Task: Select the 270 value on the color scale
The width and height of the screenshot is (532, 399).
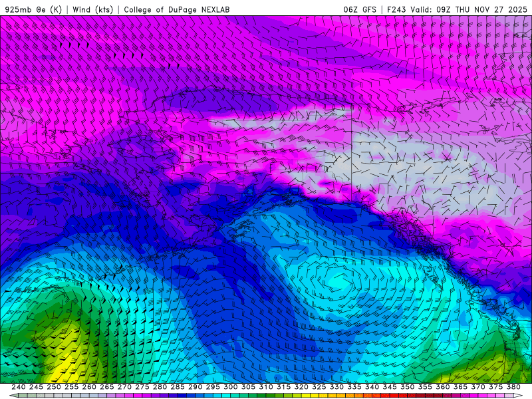Action: 124,387
